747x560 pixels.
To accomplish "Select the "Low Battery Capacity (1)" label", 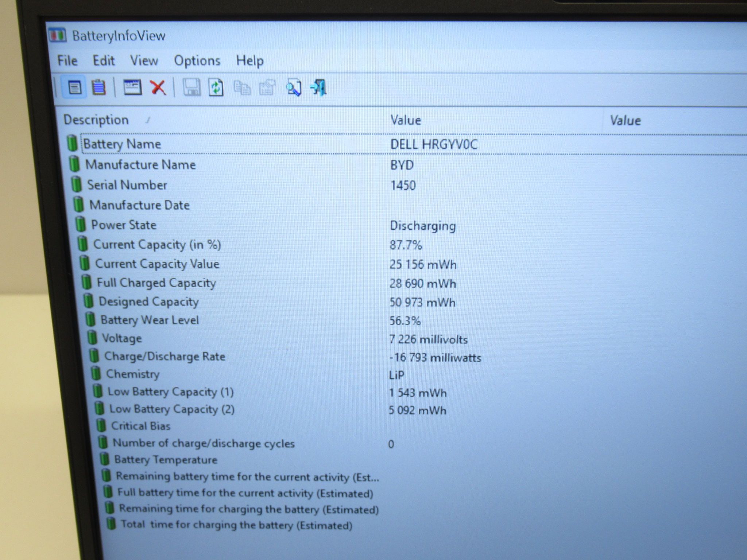I will [170, 392].
